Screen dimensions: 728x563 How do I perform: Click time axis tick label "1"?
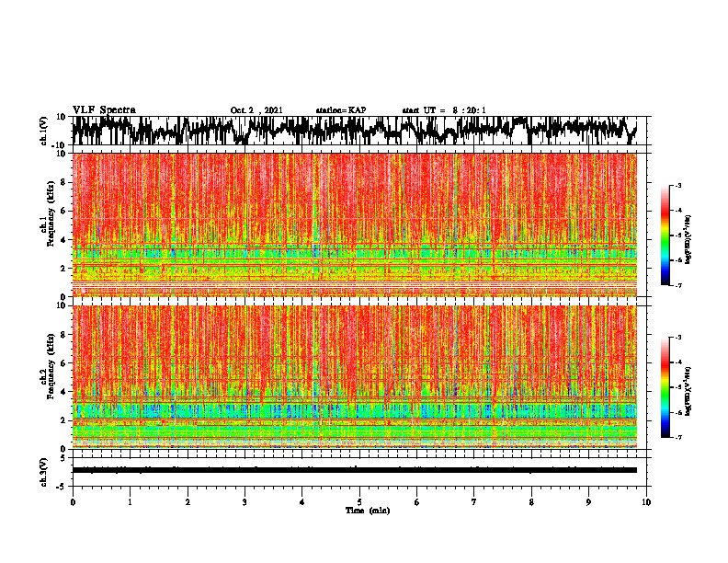tap(130, 502)
